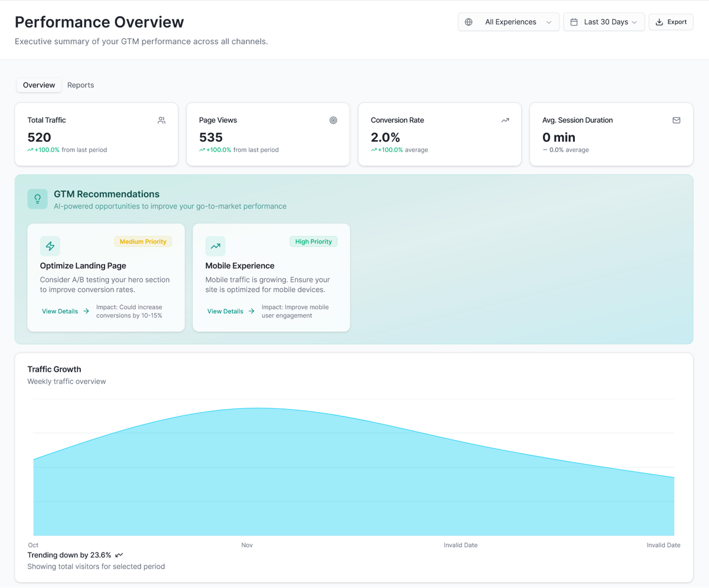The height and width of the screenshot is (588, 709).
Task: Click the chevron arrow in the All Experiences selector
Action: click(x=549, y=22)
